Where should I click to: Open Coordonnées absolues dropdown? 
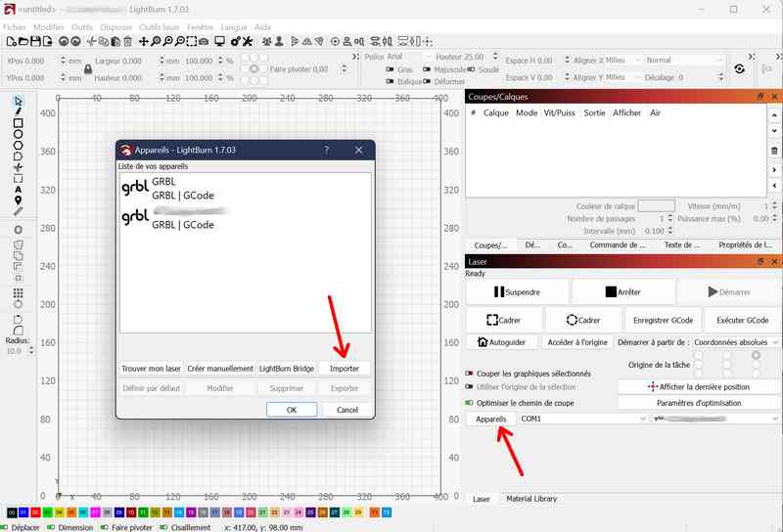[x=736, y=342]
